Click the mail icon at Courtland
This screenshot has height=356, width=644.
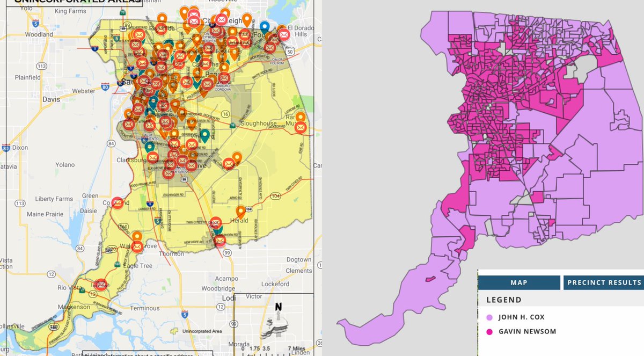[x=118, y=203]
